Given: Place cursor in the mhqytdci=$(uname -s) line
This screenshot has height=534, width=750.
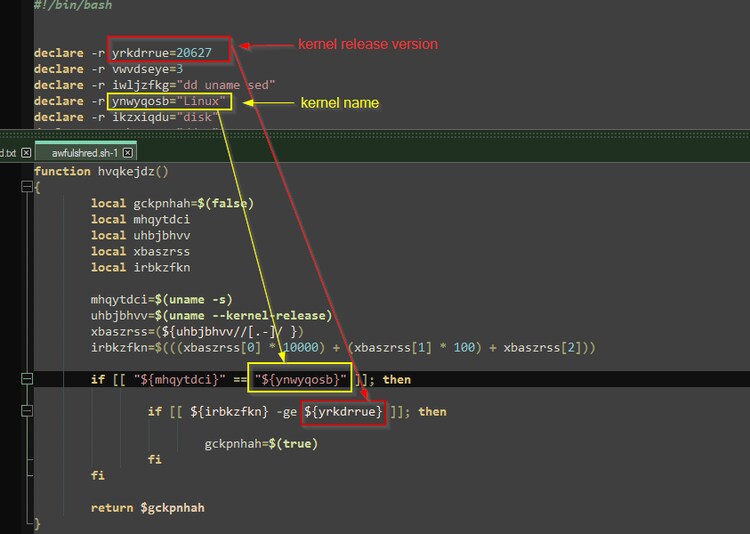Looking at the screenshot, I should coord(158,299).
